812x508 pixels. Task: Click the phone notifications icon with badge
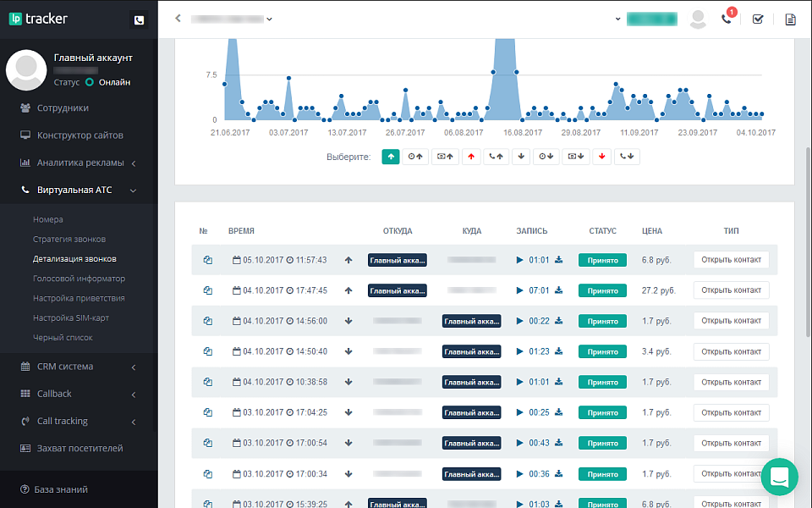tap(727, 19)
